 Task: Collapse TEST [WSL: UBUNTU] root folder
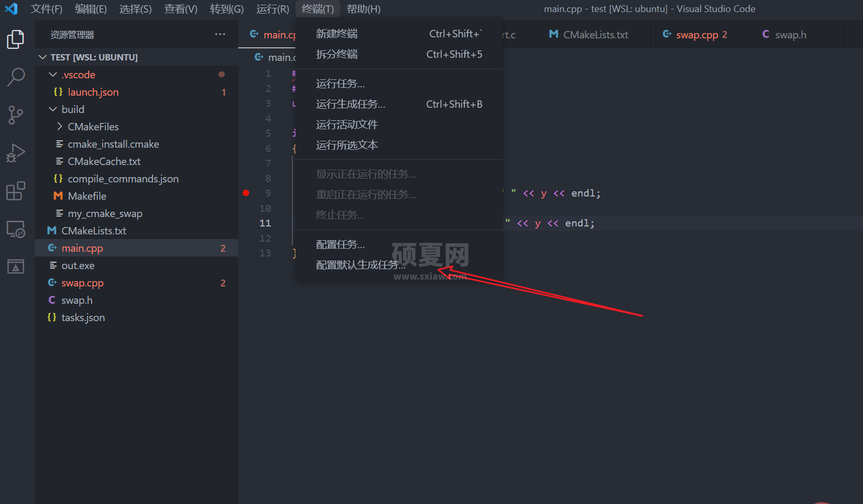pos(43,57)
